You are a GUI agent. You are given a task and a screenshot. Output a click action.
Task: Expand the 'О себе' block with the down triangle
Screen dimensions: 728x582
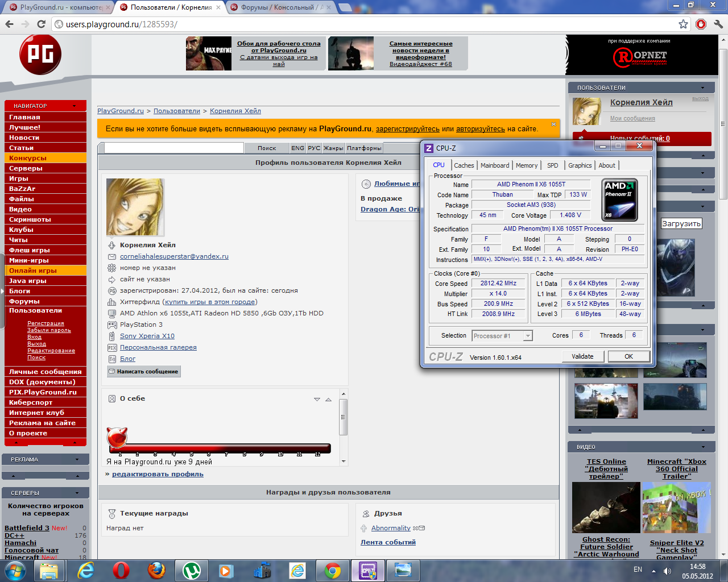(x=317, y=399)
